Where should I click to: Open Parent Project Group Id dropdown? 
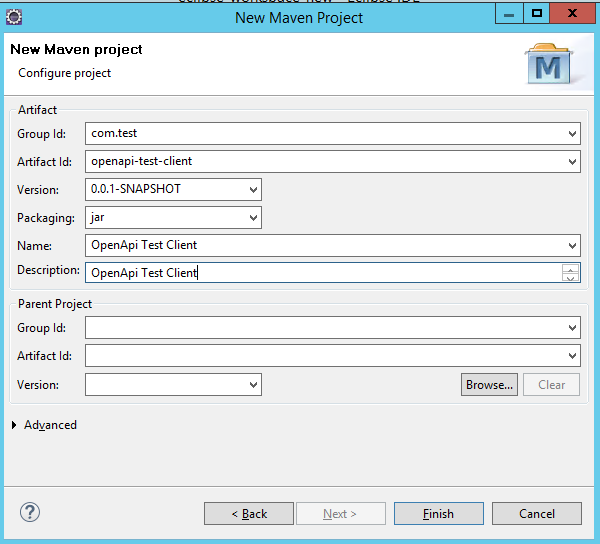tap(572, 328)
